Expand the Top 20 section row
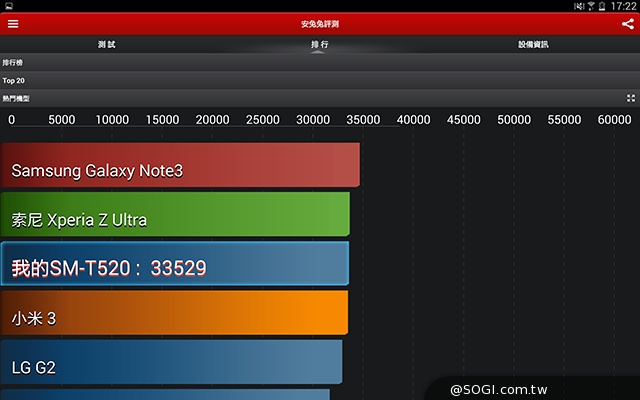Viewport: 640px width, 400px height. click(319, 80)
